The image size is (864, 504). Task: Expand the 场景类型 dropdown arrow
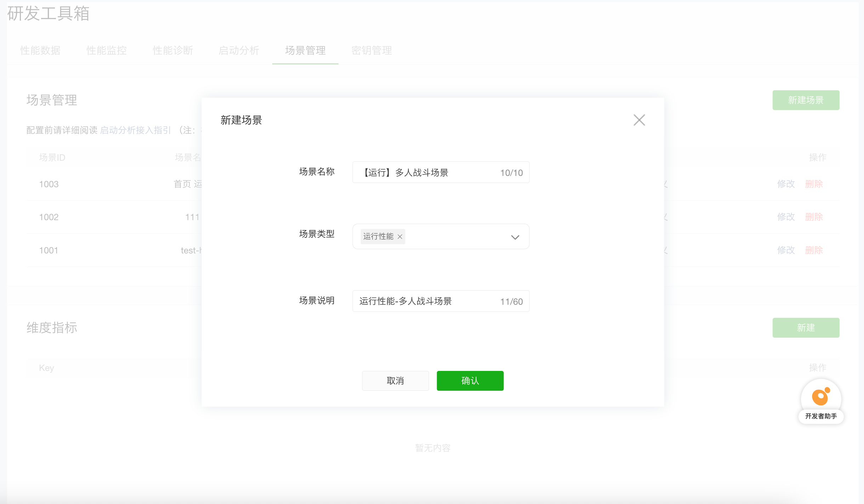pyautogui.click(x=515, y=237)
